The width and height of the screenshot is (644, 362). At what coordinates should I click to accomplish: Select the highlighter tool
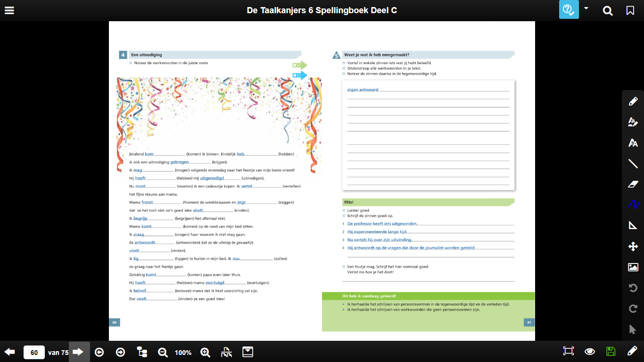tap(633, 122)
